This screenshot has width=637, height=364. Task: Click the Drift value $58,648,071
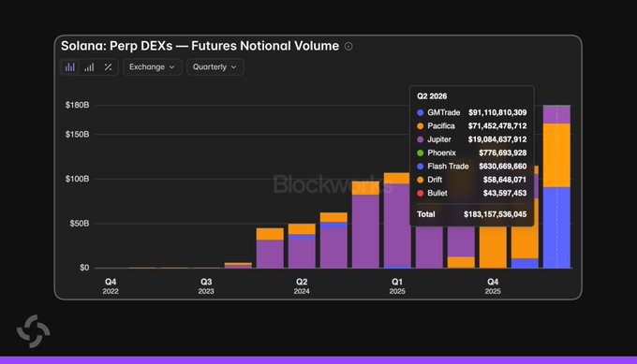(x=505, y=180)
